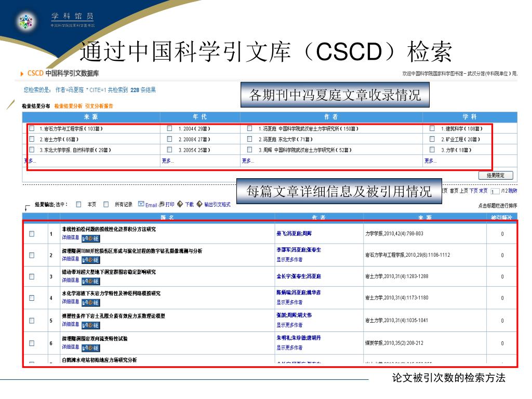Sort by the 题名 column header
This screenshot has width=532, height=399.
tap(167, 218)
